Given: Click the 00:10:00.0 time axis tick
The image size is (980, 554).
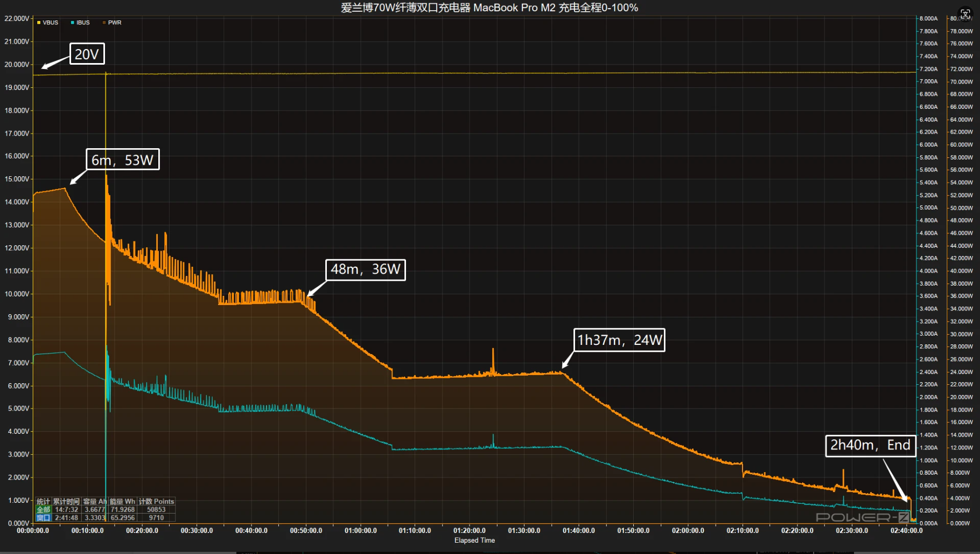Looking at the screenshot, I should point(87,530).
